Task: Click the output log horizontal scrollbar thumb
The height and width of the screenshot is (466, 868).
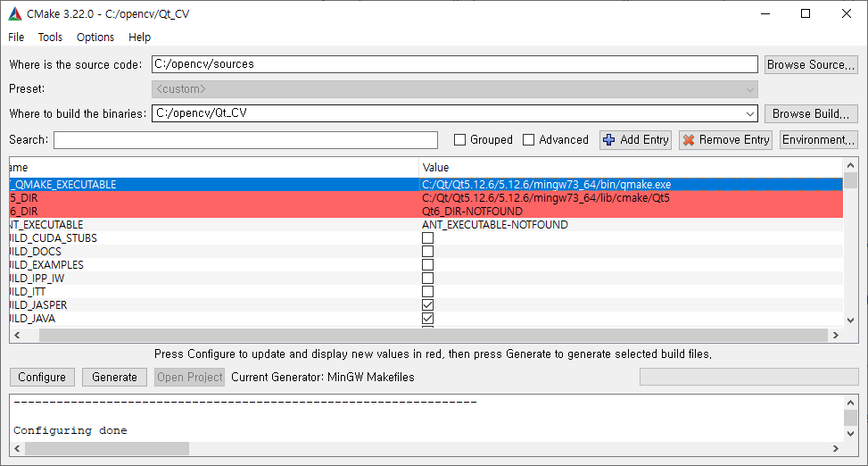Action: (x=107, y=448)
